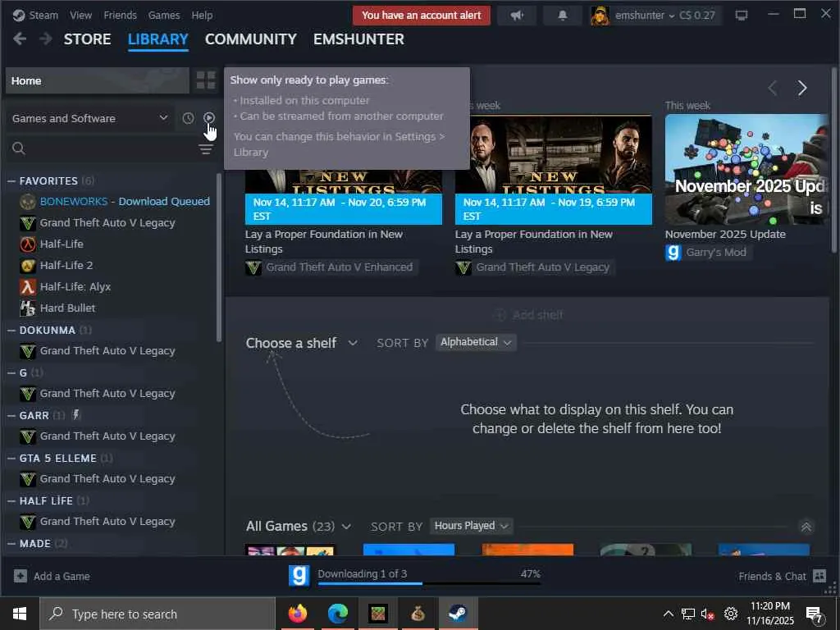The height and width of the screenshot is (630, 840).
Task: Switch to the LIBRARY tab
Action: 158,39
